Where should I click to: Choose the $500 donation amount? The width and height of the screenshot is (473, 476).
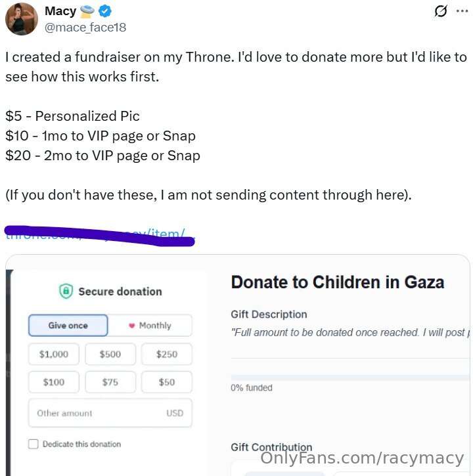coord(110,354)
